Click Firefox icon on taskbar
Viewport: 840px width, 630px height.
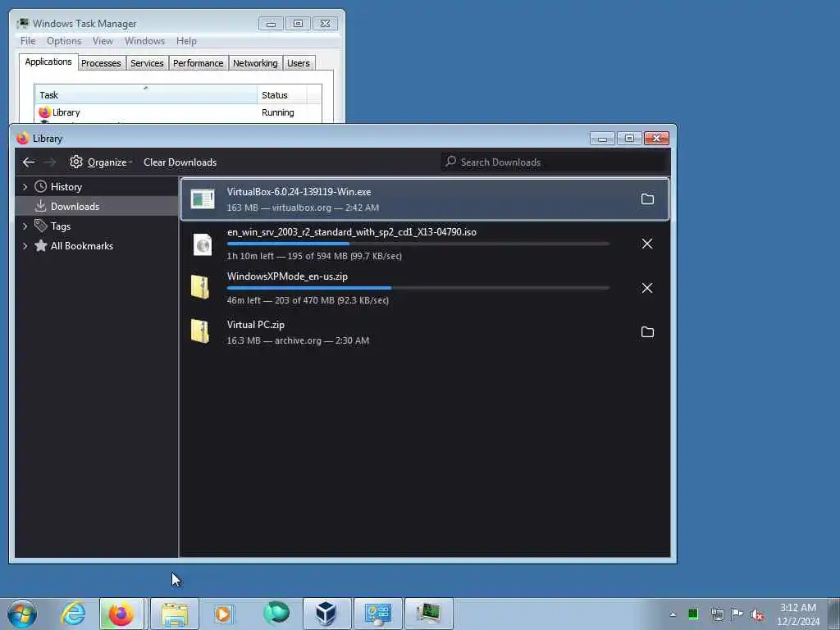point(121,614)
